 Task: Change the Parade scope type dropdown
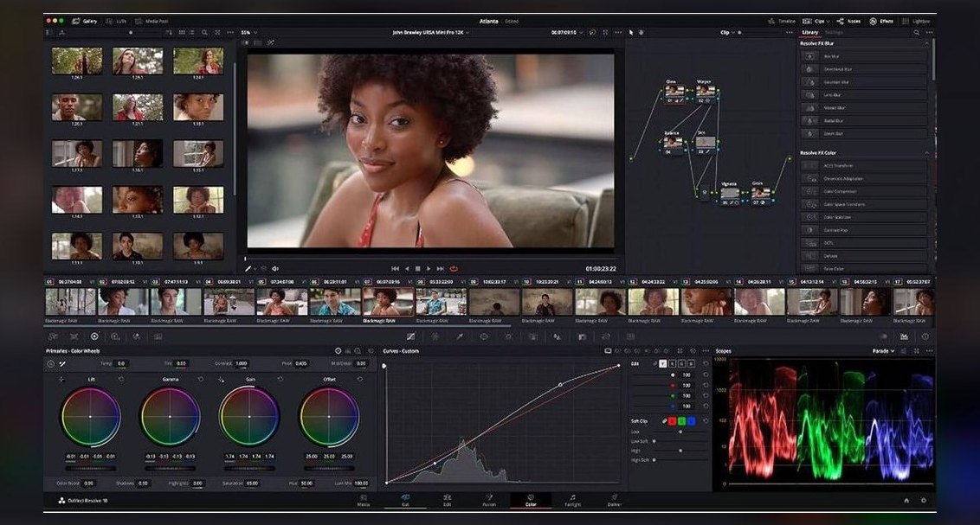point(883,351)
